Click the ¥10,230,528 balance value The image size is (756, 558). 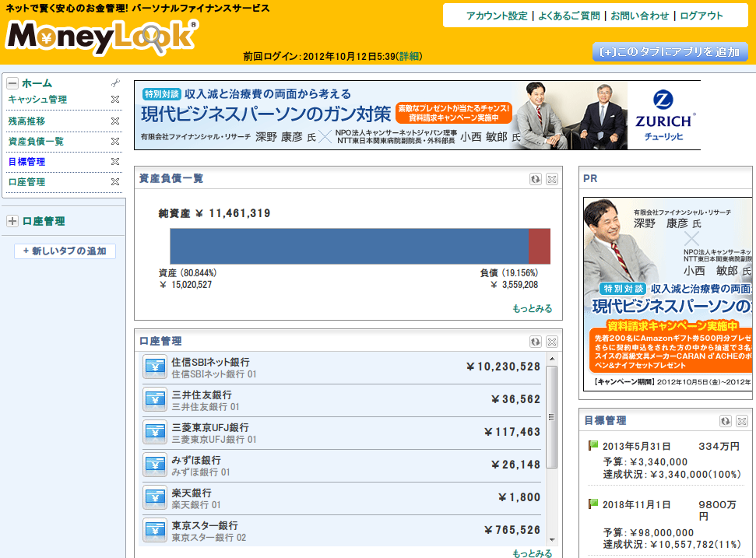click(x=504, y=367)
